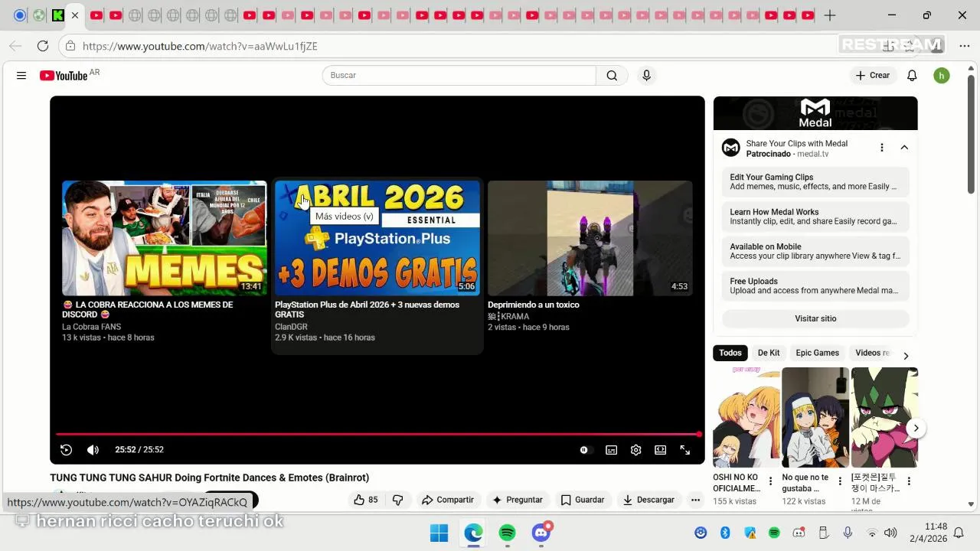The width and height of the screenshot is (980, 551).
Task: Collapse the Medal ad panel chevron
Action: click(x=904, y=148)
